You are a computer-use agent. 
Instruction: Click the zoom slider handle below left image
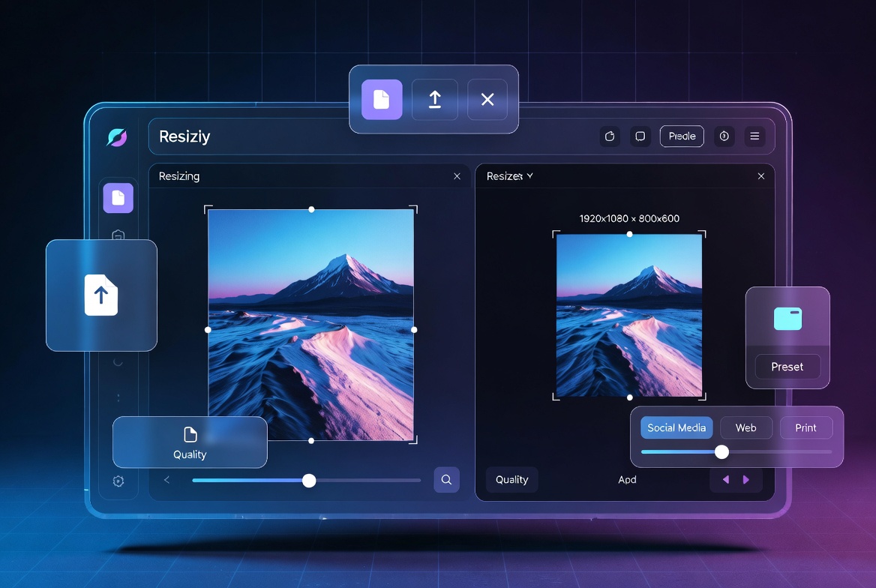(x=309, y=480)
